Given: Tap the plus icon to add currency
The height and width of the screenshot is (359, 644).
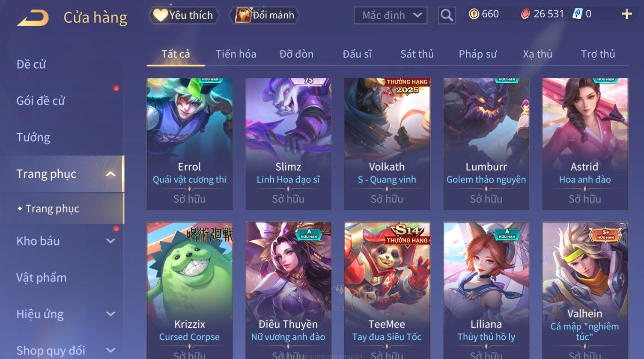Looking at the screenshot, I should pos(626,14).
